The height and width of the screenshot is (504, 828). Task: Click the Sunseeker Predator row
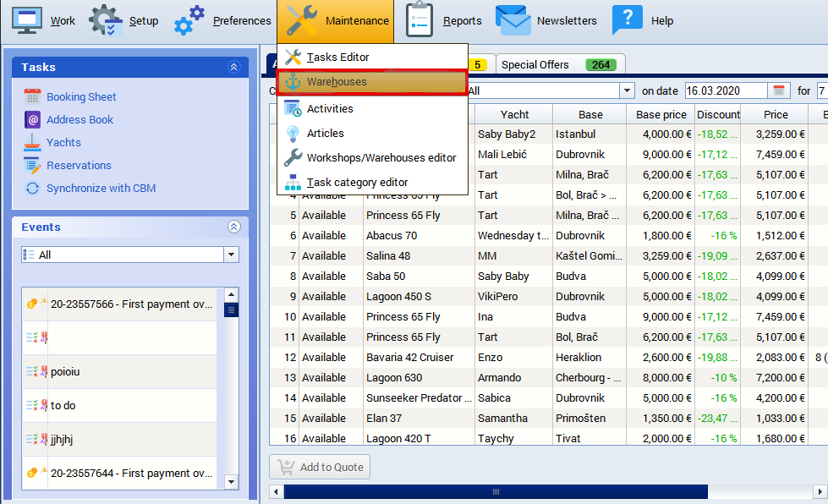(548, 398)
